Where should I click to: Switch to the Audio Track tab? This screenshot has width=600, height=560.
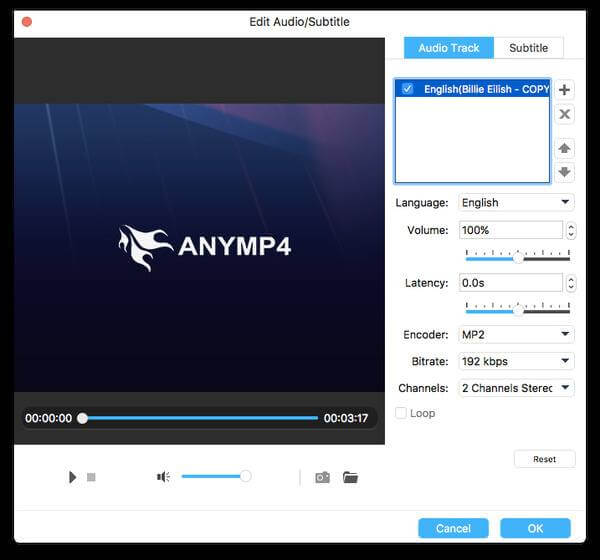449,48
